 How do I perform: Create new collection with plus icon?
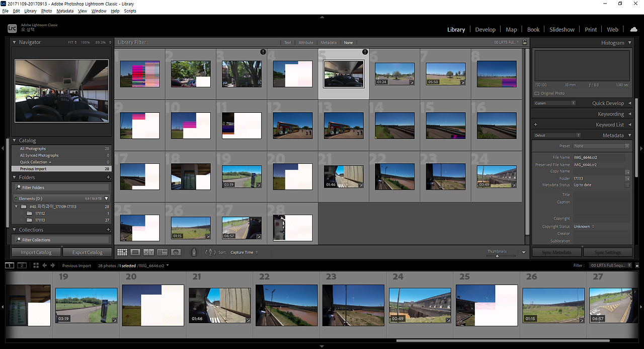click(108, 230)
